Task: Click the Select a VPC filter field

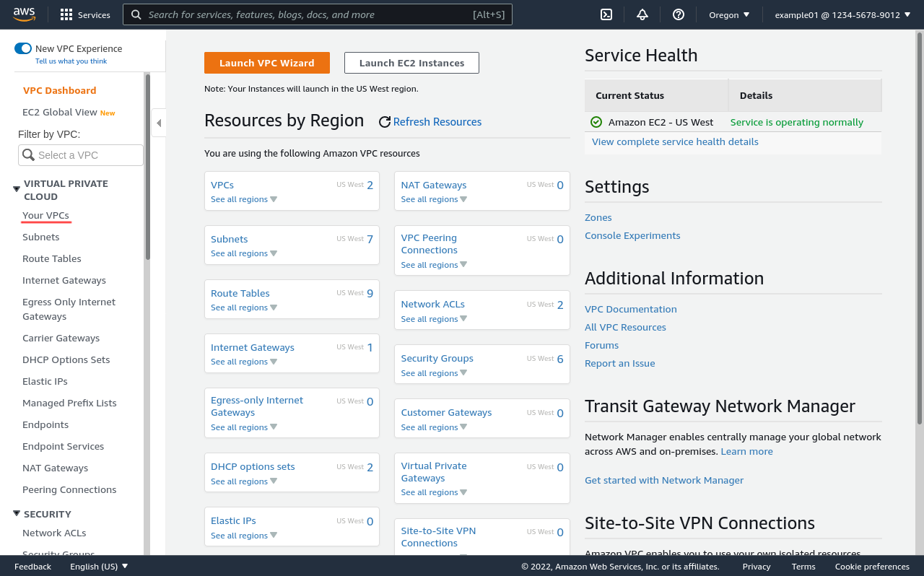Action: point(81,155)
